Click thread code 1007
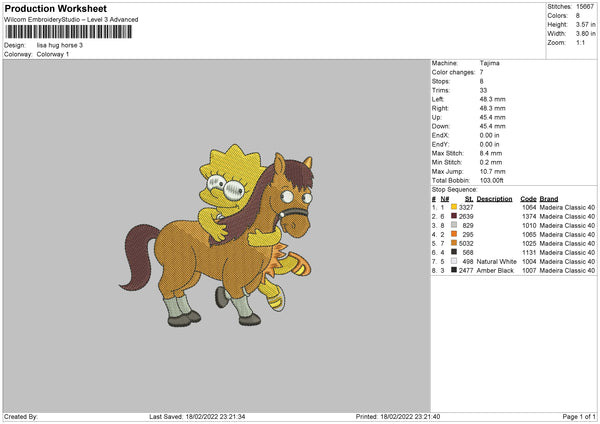The image size is (600, 424). (x=529, y=271)
